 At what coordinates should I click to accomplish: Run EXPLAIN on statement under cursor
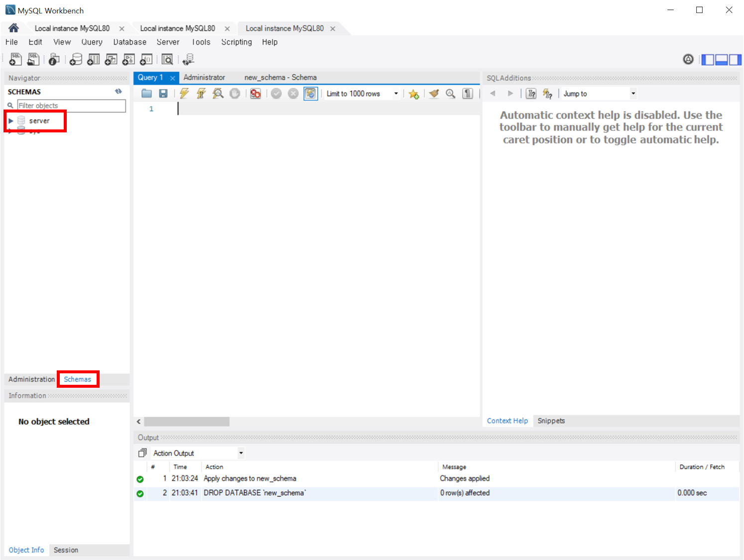tap(218, 94)
